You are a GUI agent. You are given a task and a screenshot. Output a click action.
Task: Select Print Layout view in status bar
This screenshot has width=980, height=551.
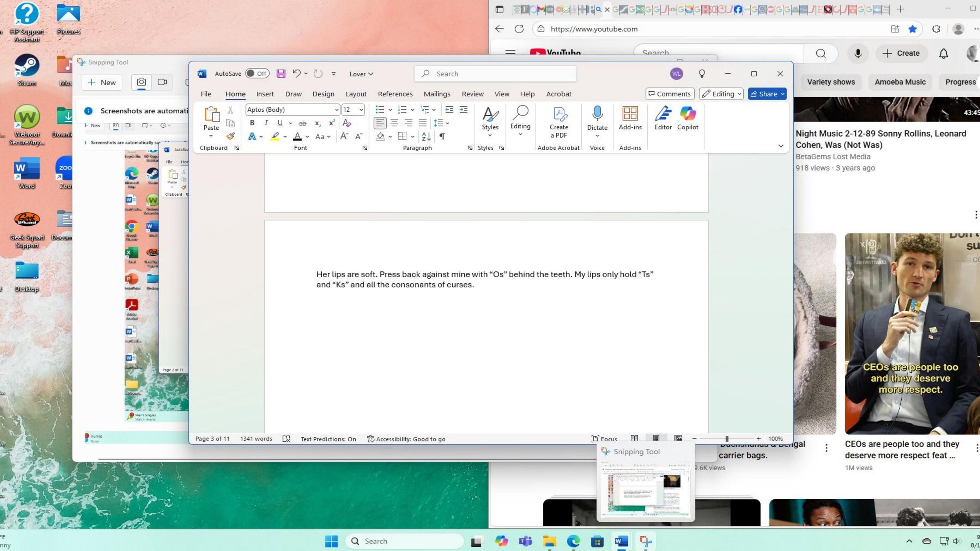[x=656, y=439]
